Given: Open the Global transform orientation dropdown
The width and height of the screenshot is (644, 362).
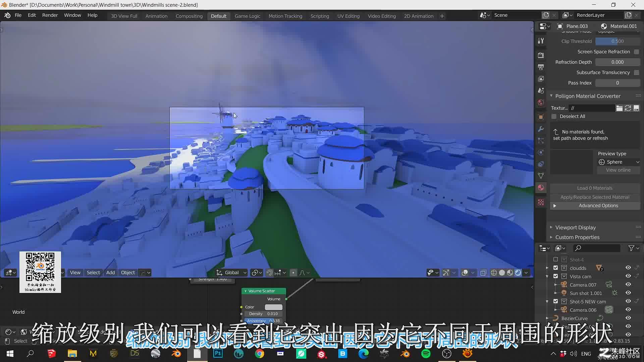Looking at the screenshot, I should [x=231, y=273].
